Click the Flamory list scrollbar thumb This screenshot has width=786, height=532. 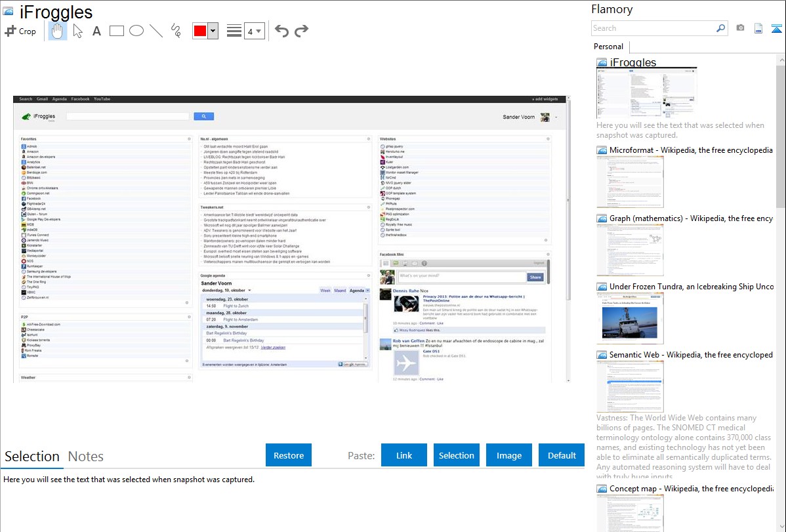pos(781,136)
